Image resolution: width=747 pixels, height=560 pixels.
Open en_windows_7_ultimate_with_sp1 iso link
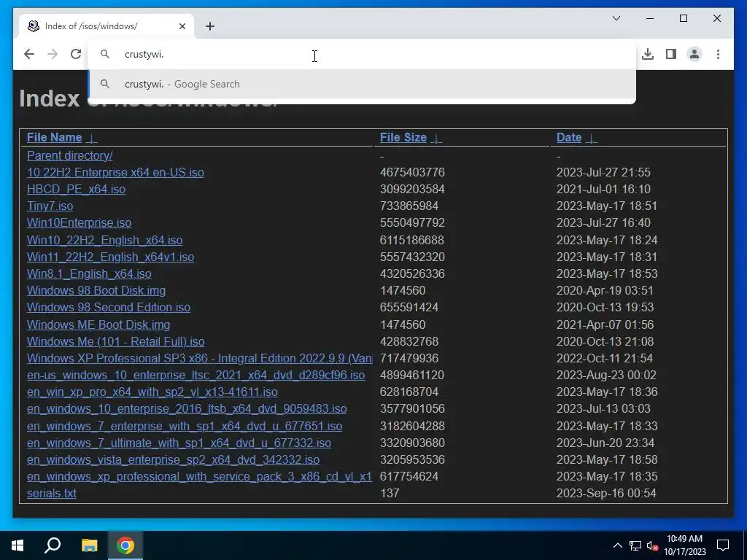179,443
